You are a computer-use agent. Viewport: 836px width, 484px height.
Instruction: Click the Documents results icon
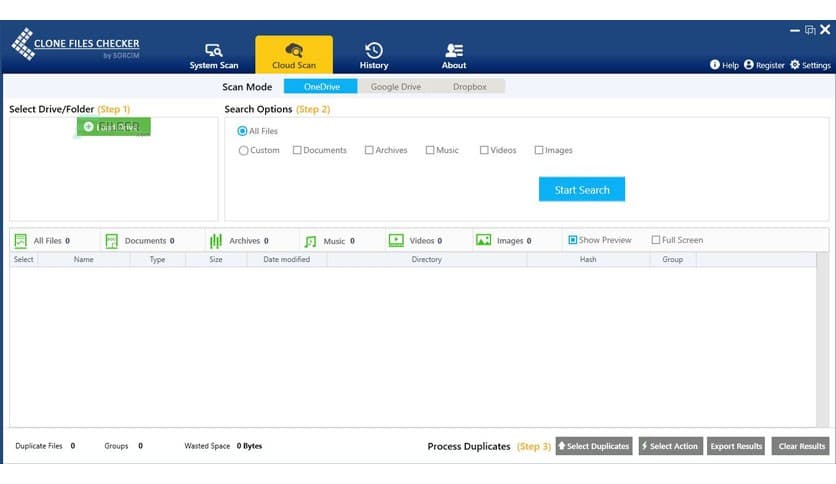(x=111, y=241)
